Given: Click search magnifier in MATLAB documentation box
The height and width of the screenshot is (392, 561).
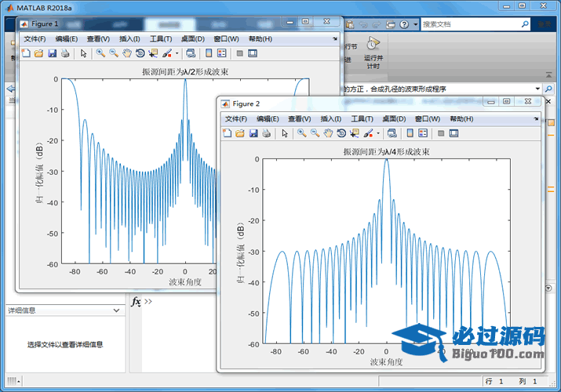Looking at the screenshot, I should [525, 24].
